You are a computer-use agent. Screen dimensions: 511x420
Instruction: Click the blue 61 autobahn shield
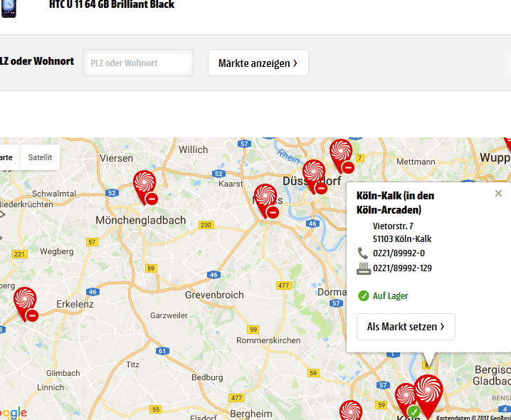click(162, 351)
